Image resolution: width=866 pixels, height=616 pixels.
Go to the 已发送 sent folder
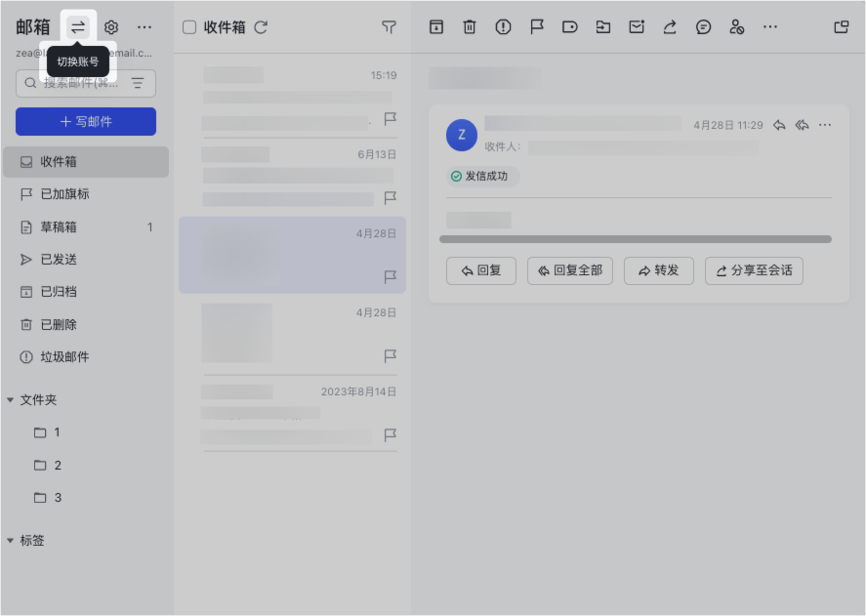coord(59,260)
